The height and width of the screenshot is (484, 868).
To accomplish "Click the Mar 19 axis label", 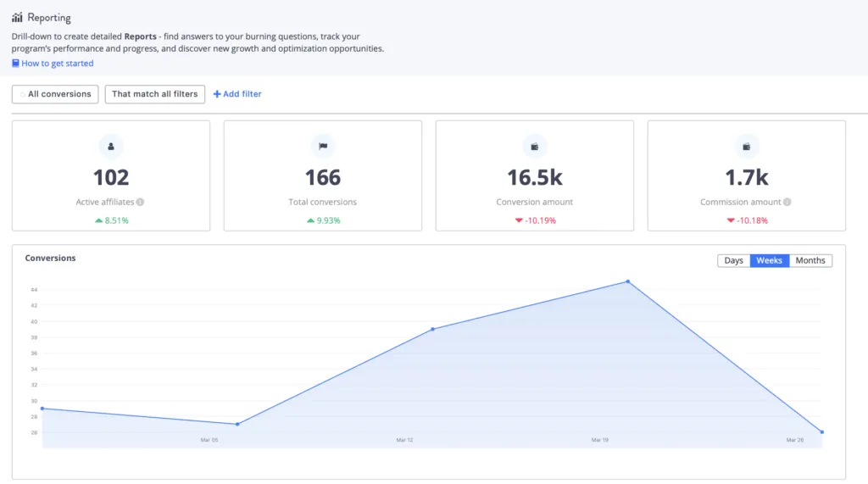I will [599, 440].
